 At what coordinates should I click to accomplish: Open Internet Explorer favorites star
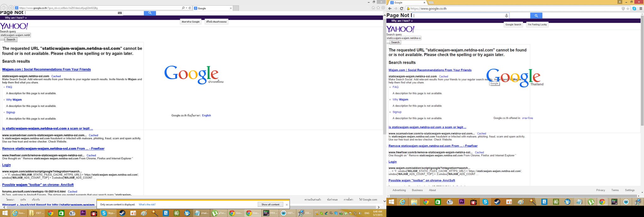(378, 8)
